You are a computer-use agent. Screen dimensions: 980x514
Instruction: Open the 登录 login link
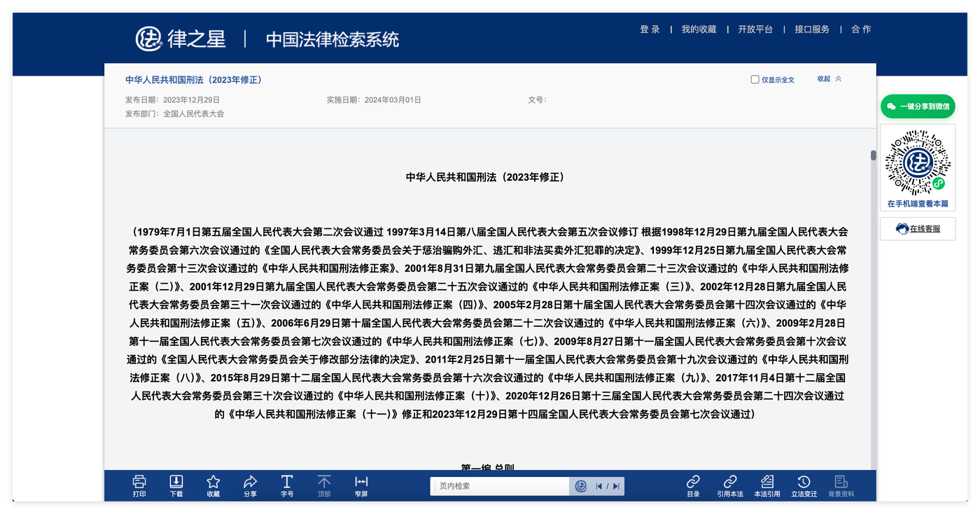pyautogui.click(x=650, y=29)
